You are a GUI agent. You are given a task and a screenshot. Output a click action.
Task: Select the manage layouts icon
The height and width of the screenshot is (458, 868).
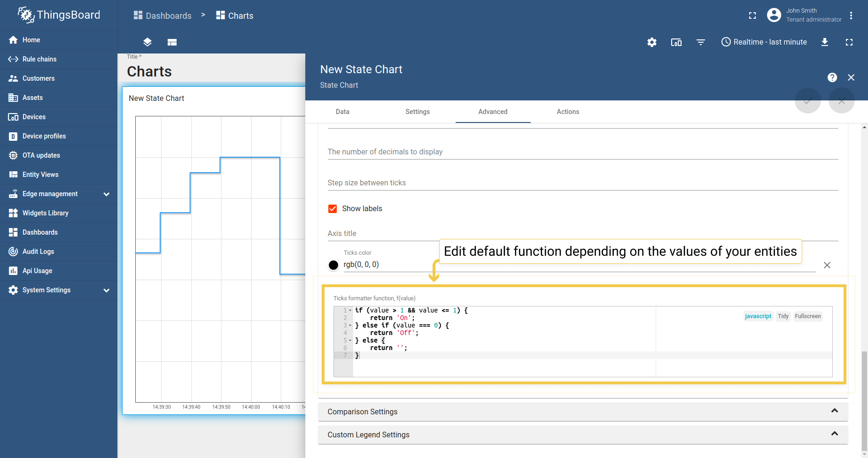tap(172, 42)
